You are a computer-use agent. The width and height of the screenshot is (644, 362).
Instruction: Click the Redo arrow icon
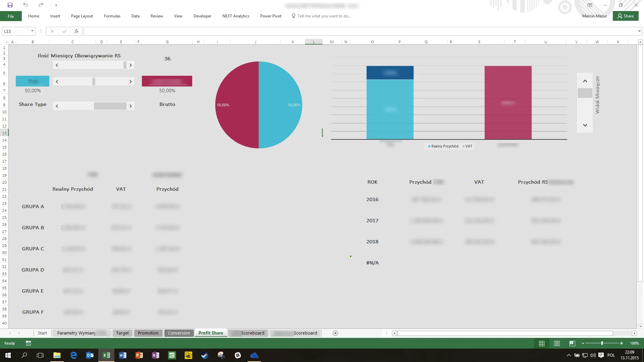point(41,5)
